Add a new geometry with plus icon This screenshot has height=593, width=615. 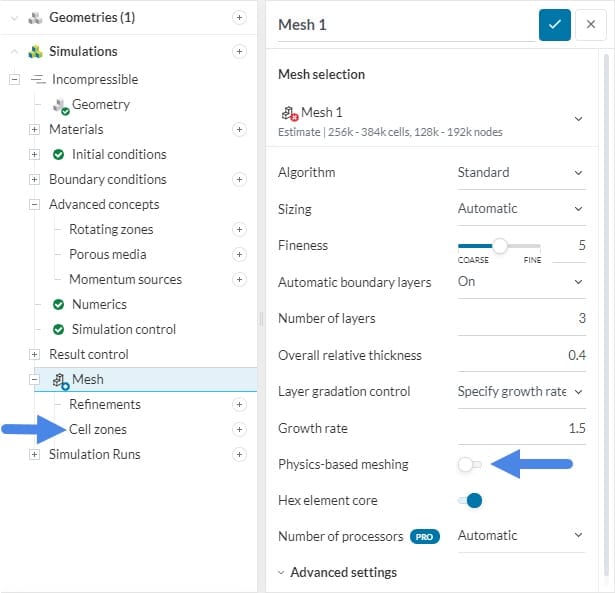tap(238, 18)
